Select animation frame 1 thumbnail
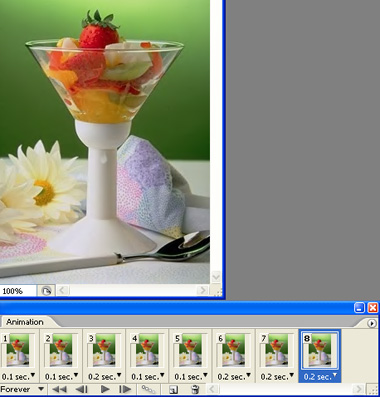 18,350
